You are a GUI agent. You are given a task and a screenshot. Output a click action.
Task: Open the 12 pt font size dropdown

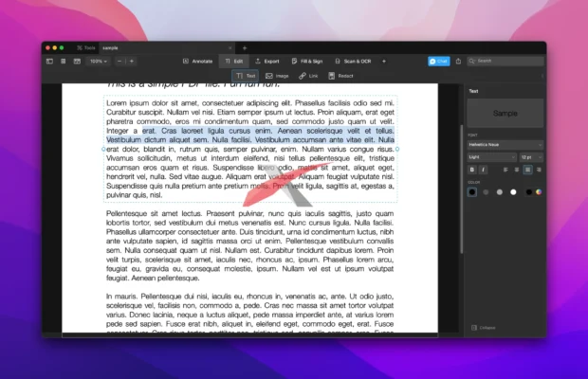click(x=531, y=157)
